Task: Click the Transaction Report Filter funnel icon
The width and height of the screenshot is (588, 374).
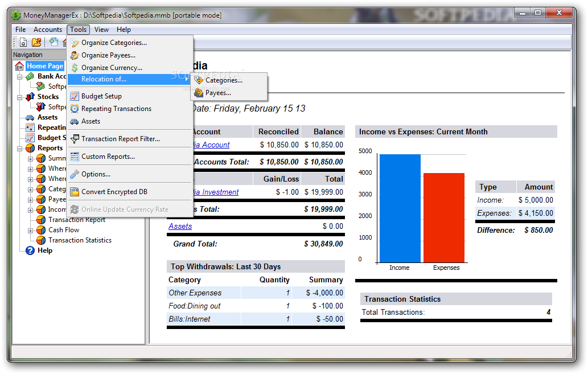Action: click(x=75, y=139)
